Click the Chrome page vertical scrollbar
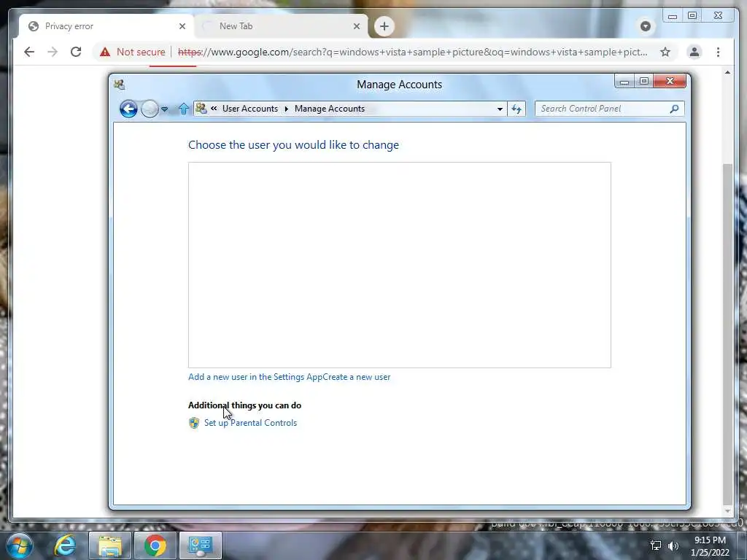 click(727, 333)
